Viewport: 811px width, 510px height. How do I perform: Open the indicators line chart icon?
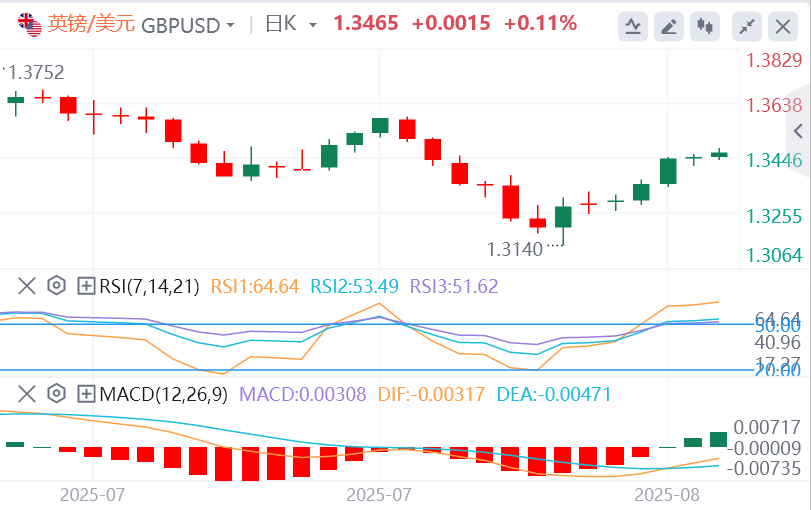pyautogui.click(x=633, y=26)
